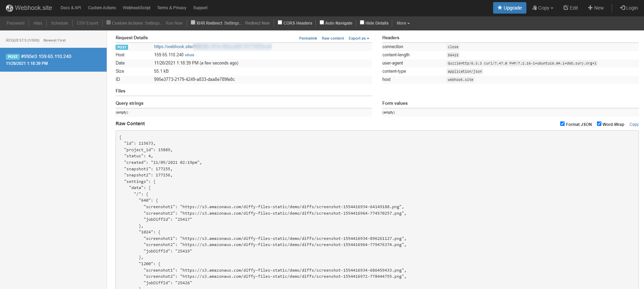Open the Schedule toolbar option
The width and height of the screenshot is (644, 289).
(x=59, y=23)
